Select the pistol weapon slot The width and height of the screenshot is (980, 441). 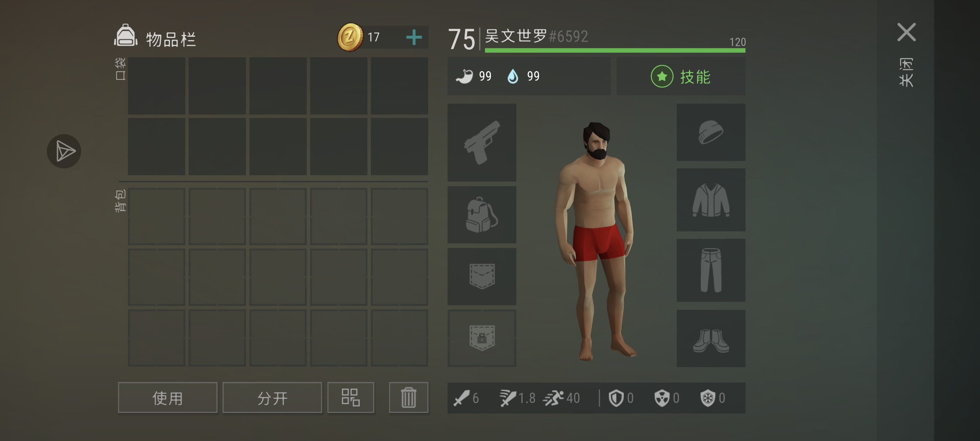point(482,142)
